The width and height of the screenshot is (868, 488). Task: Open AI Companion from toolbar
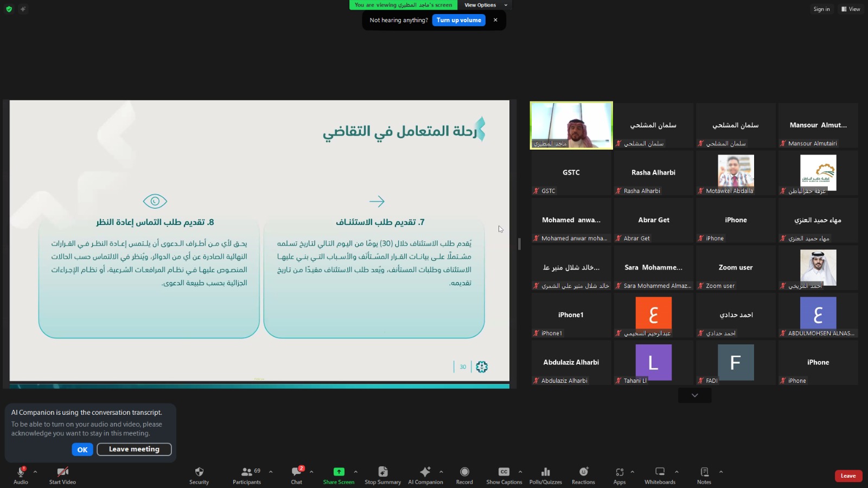coord(425,472)
